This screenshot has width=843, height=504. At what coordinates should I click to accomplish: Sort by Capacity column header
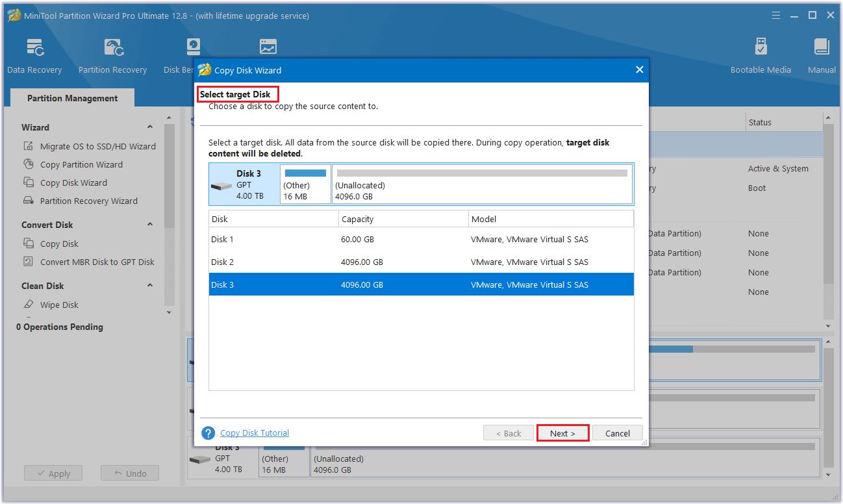(403, 219)
